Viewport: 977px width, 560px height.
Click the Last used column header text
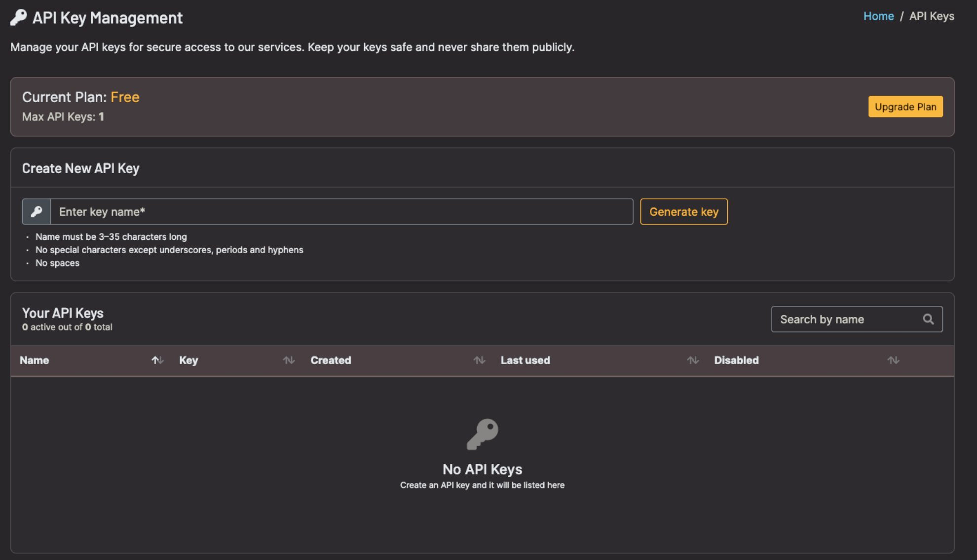tap(526, 360)
